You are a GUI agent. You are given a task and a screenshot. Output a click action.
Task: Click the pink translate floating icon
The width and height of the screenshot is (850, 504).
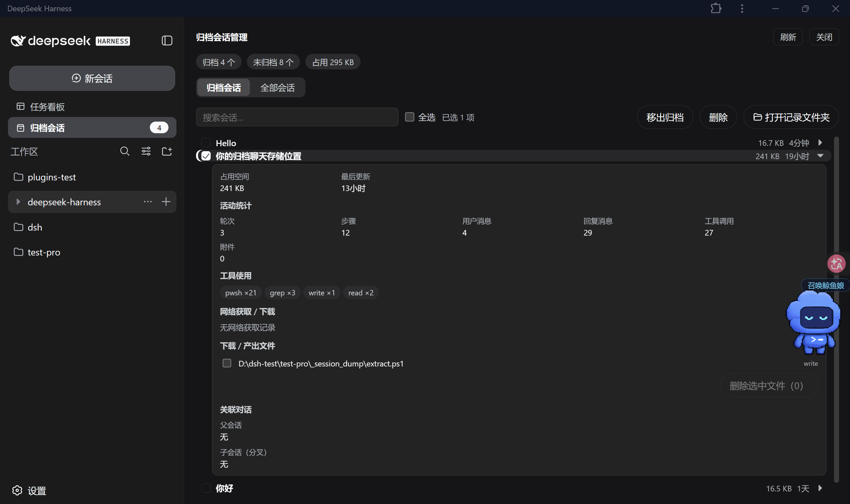coord(836,263)
